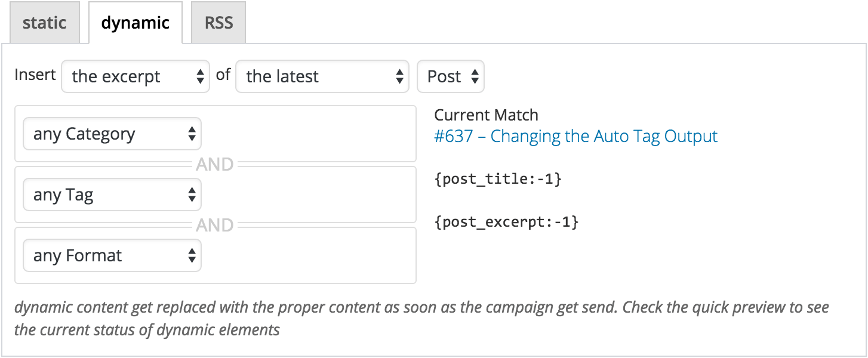The width and height of the screenshot is (868, 358).
Task: Click the arrow icon in 'any Category' selector
Action: point(192,134)
